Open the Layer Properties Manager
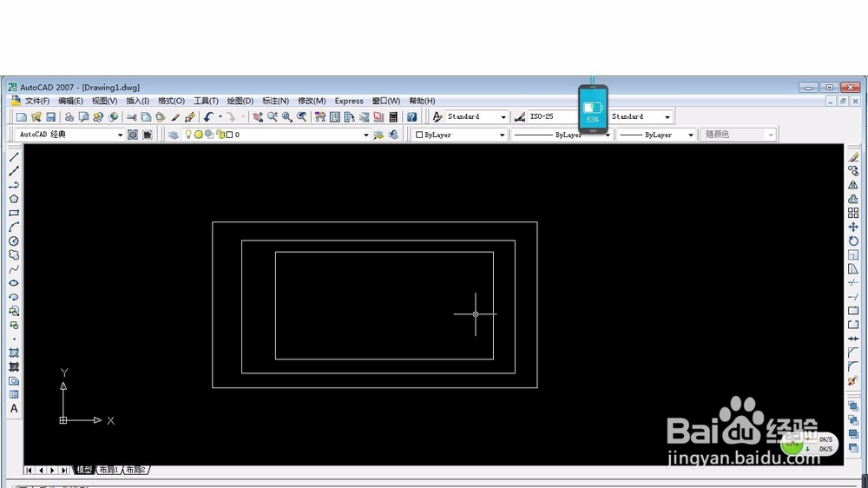 pyautogui.click(x=174, y=135)
